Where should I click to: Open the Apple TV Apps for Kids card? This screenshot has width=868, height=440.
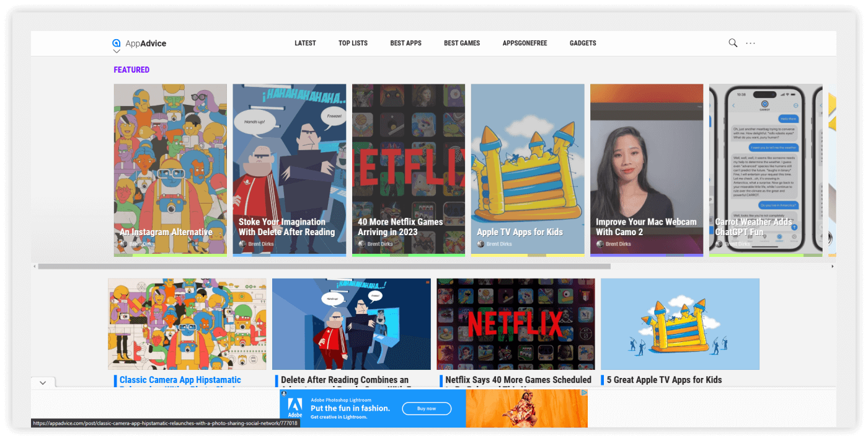(528, 170)
